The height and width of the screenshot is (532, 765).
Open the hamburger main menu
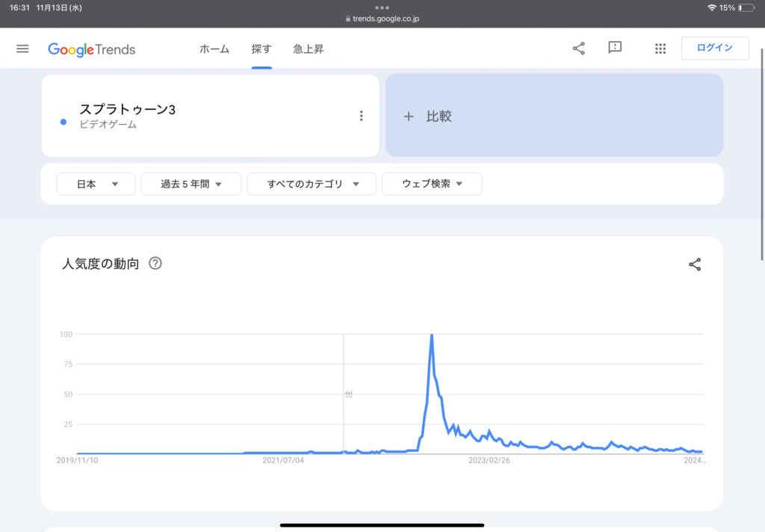coord(22,49)
